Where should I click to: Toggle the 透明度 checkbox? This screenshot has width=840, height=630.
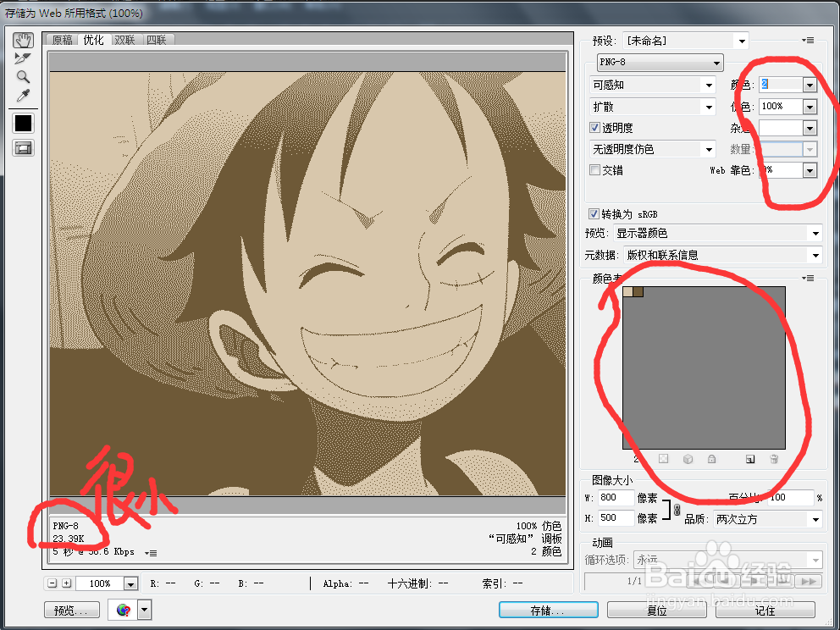(x=594, y=128)
